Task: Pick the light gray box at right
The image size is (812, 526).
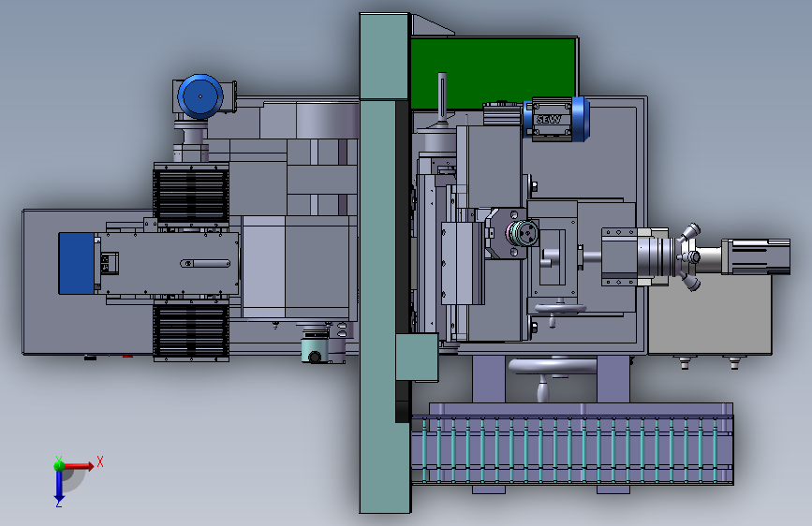Action: [710, 314]
